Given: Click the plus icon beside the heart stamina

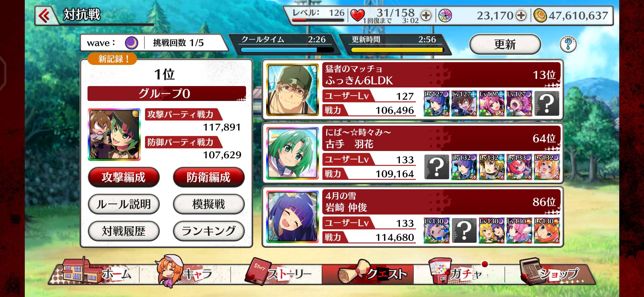Looking at the screenshot, I should [x=426, y=15].
